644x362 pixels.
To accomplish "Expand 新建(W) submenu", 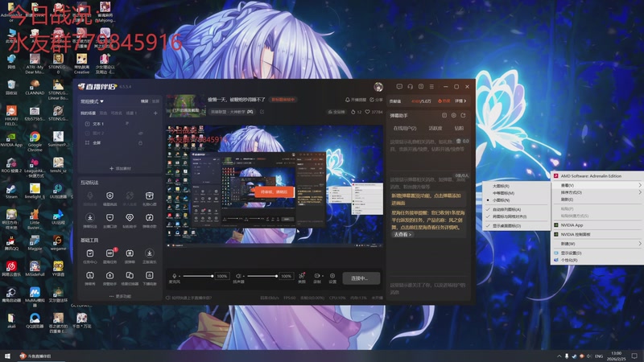I will (x=597, y=244).
